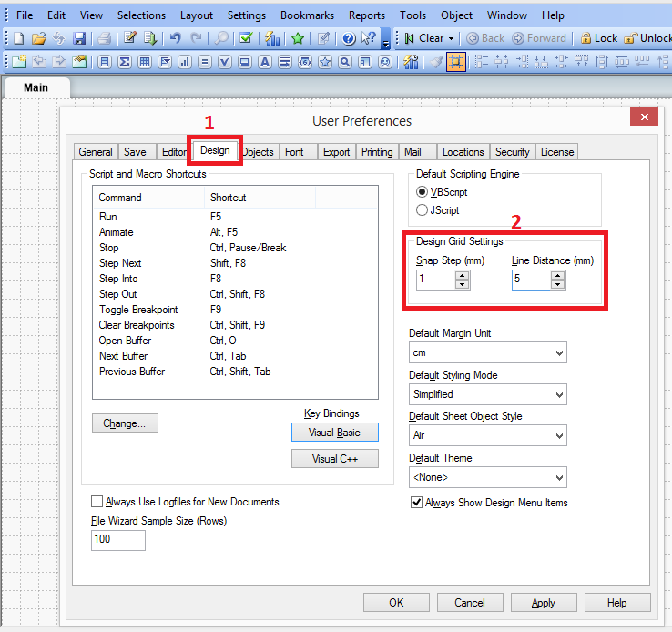Uncheck Always Show Design Menu Items
Screen dimensions: 672x632
(x=417, y=503)
